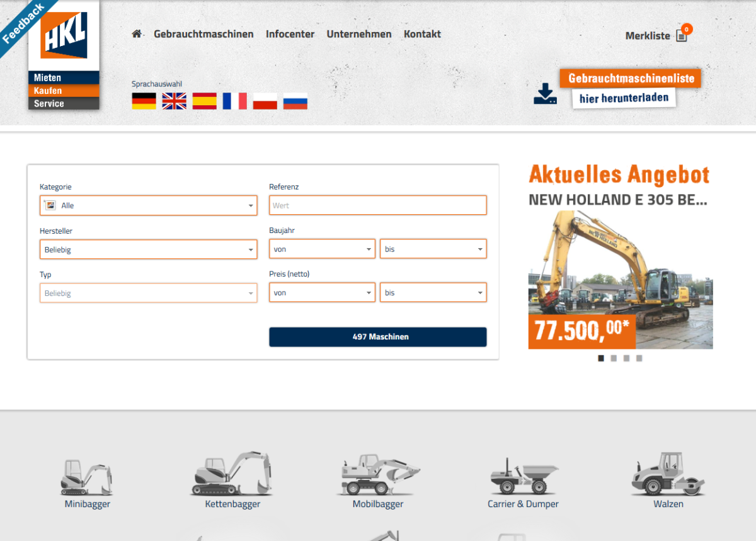Open the Baujahr von dropdown
Image resolution: width=756 pixels, height=541 pixels.
click(323, 249)
